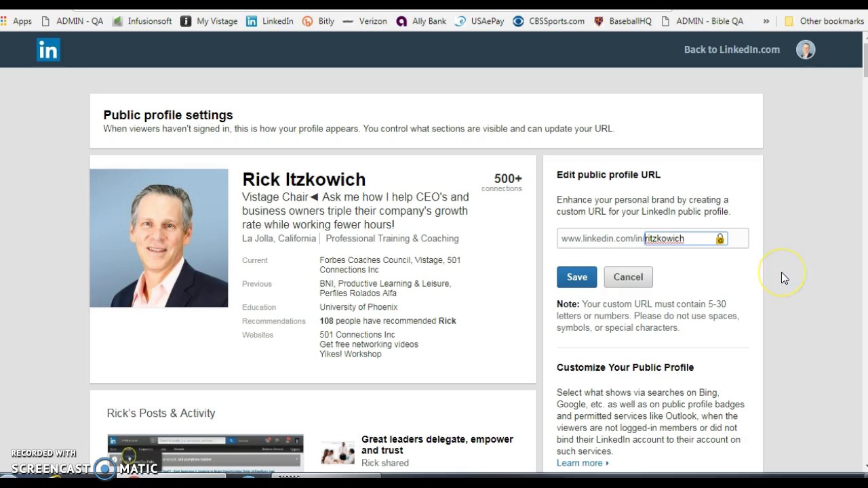Click University of Phoenix education entry
The width and height of the screenshot is (868, 488).
pos(359,307)
